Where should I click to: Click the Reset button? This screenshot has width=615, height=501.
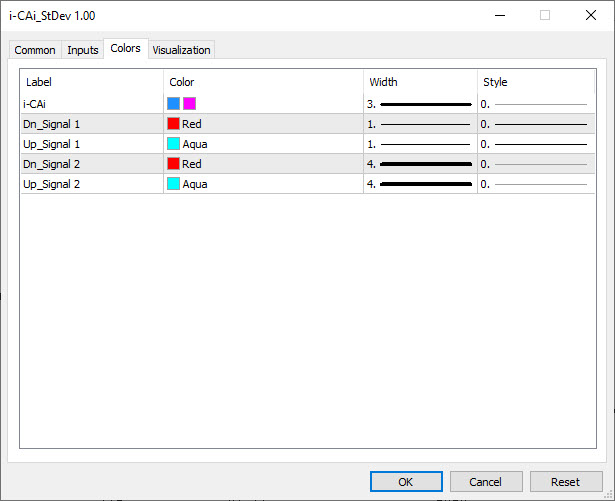pos(566,482)
